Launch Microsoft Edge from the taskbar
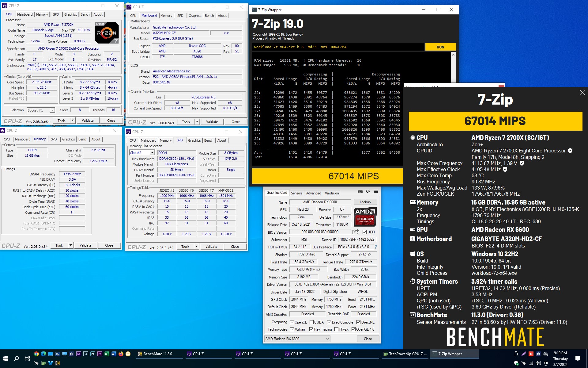Screen dimensions: 588x368 (43, 354)
